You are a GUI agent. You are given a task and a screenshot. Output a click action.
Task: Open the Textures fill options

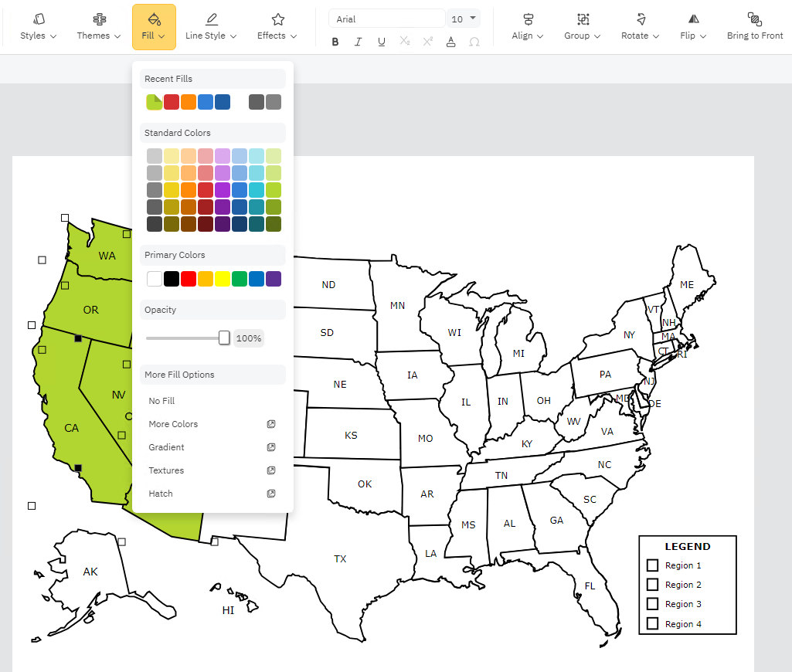coord(166,470)
